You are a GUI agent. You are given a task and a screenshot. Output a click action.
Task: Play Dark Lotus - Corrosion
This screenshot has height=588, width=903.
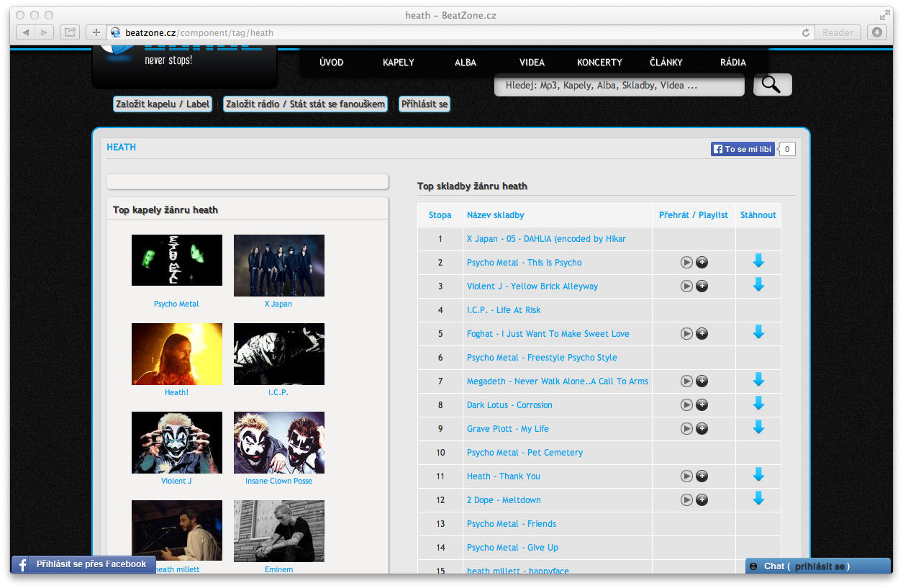686,405
